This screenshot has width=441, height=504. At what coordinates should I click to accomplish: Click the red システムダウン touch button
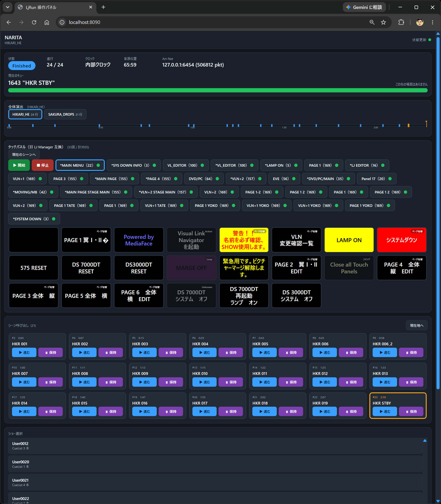tap(401, 240)
